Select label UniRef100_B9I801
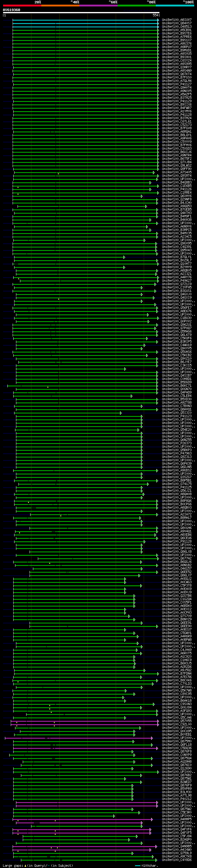 tap(176, 57)
